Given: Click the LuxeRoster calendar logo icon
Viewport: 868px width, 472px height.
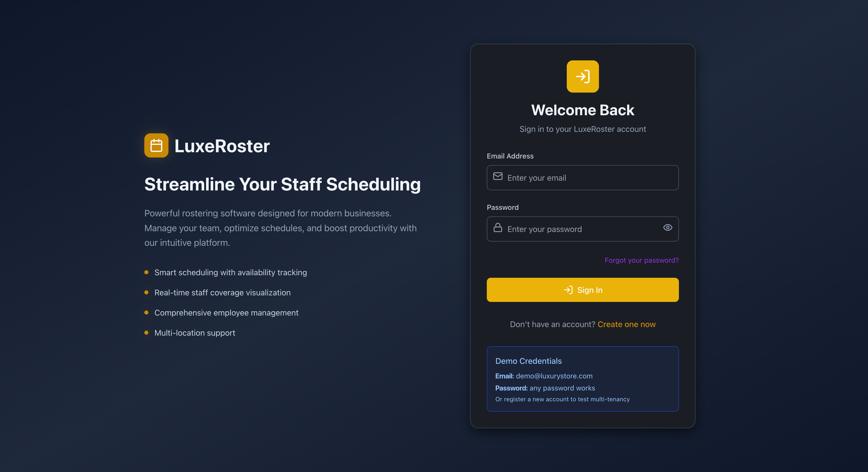Looking at the screenshot, I should pyautogui.click(x=156, y=145).
